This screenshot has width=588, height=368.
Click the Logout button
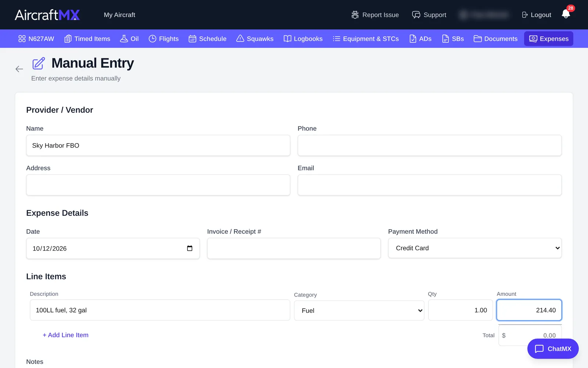click(537, 15)
